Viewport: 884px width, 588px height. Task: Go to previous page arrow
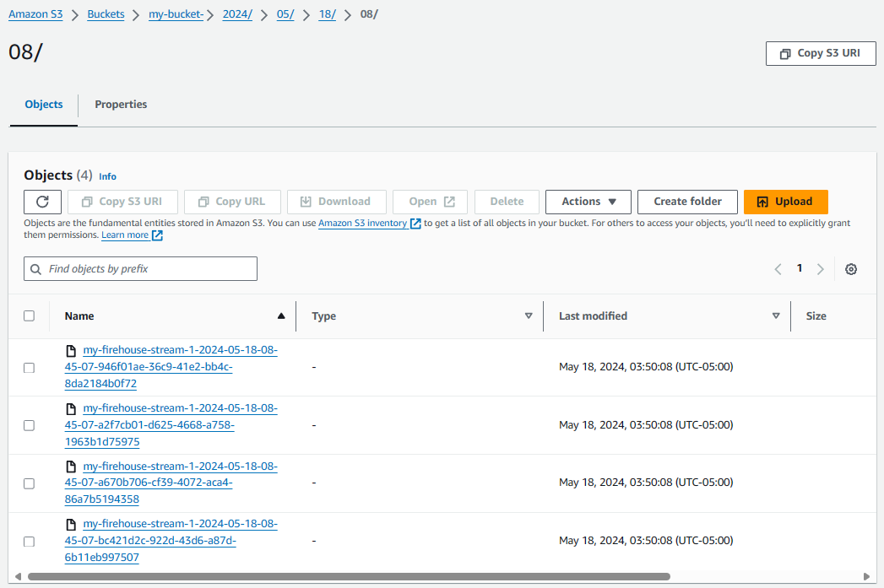778,269
